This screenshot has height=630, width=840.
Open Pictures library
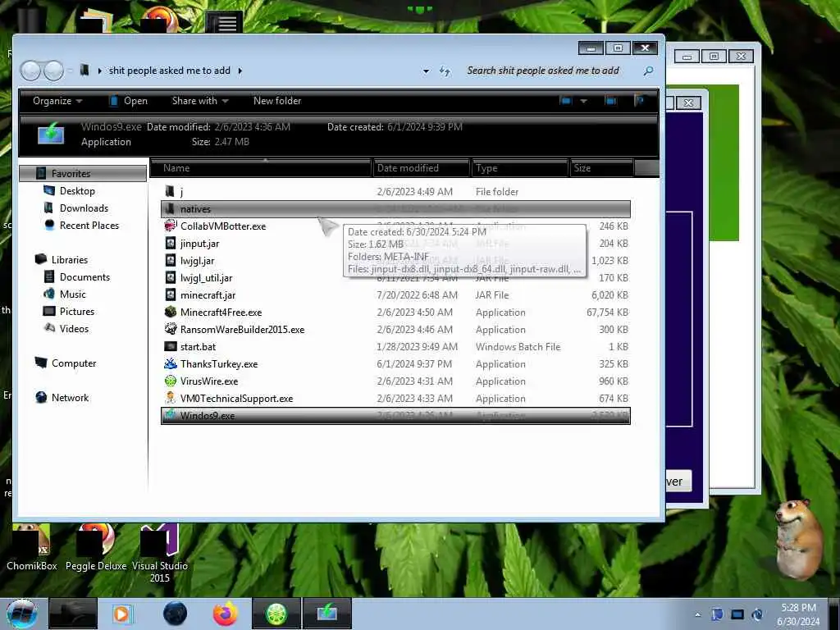pos(76,311)
